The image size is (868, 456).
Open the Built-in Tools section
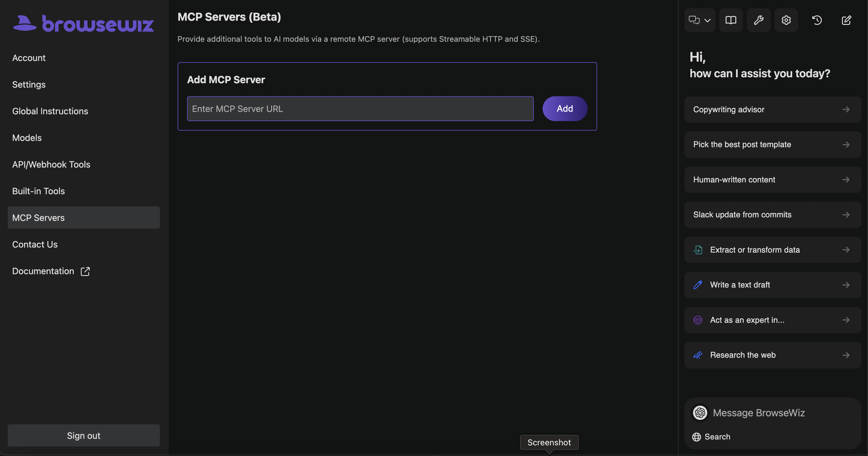pos(38,191)
